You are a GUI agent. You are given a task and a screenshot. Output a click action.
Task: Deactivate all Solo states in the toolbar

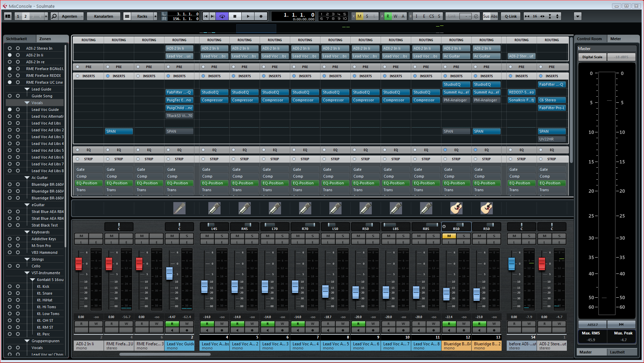367,16
